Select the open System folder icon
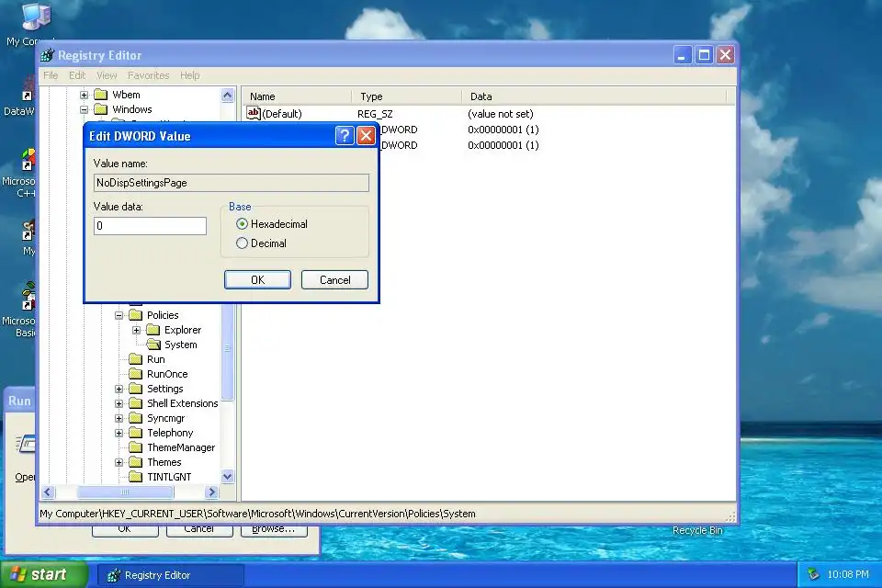Image resolution: width=882 pixels, height=588 pixels. tap(153, 345)
